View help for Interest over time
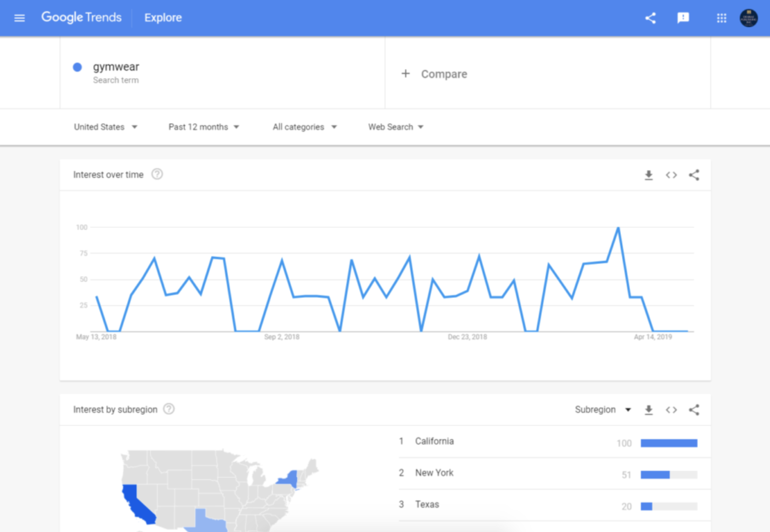The image size is (770, 532). (157, 174)
